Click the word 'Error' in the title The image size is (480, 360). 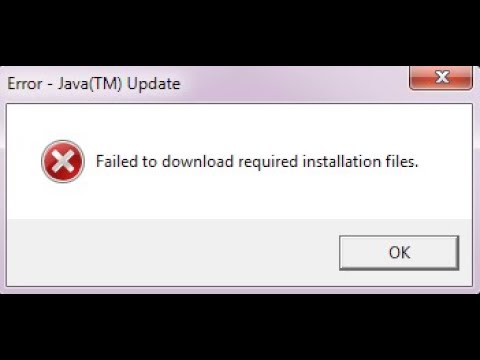25,84
